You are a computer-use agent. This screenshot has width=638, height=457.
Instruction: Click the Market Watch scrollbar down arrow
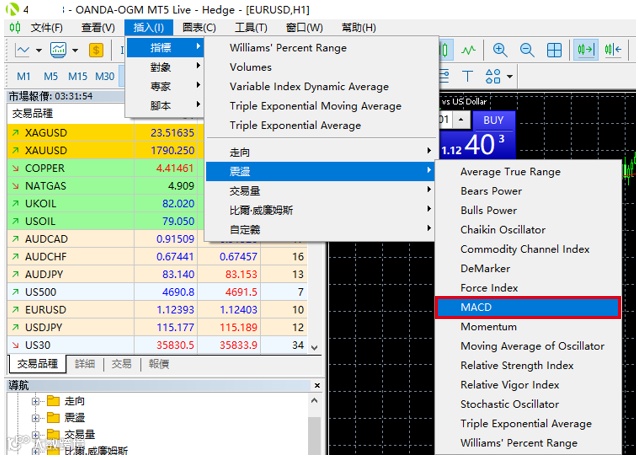(314, 348)
